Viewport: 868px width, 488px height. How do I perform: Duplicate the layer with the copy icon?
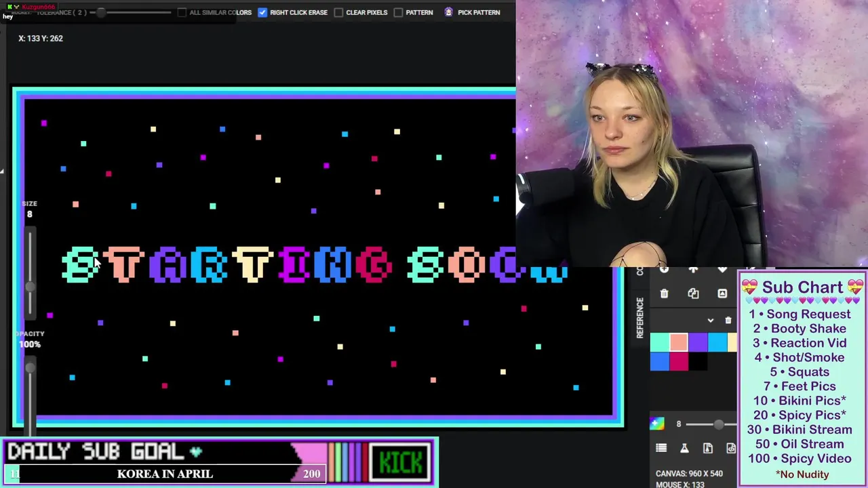[x=693, y=293]
